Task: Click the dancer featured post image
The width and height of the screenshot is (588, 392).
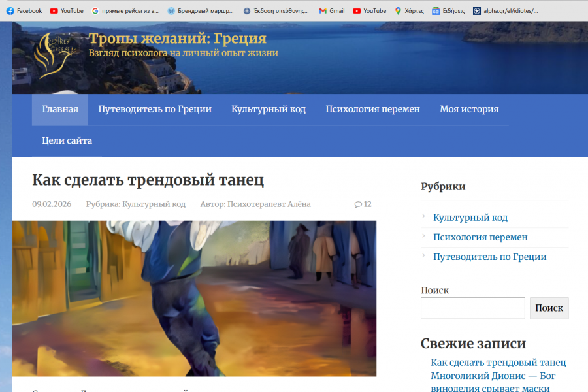Action: click(194, 299)
